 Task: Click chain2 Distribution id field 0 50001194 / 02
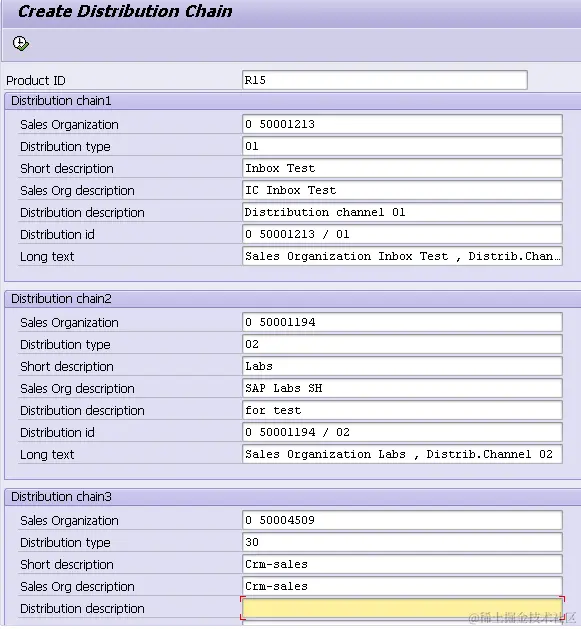tap(402, 432)
